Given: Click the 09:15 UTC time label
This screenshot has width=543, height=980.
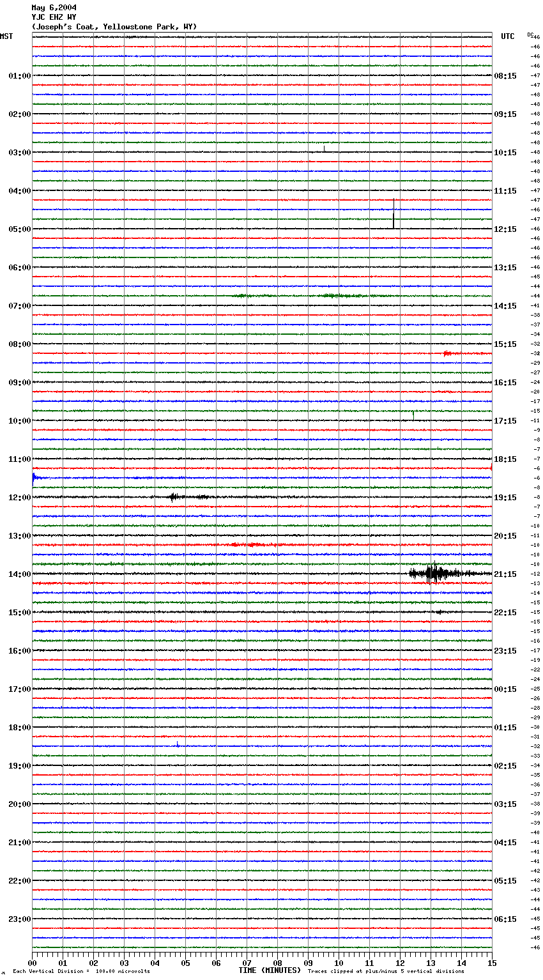Looking at the screenshot, I should click(505, 114).
